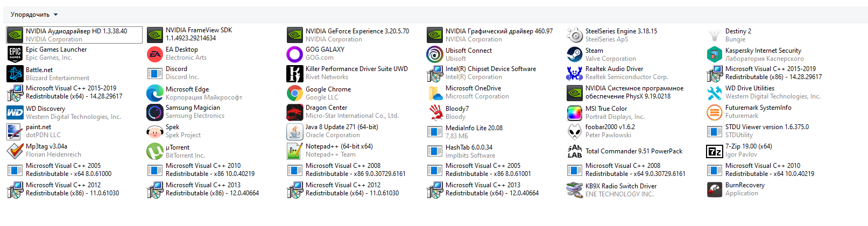Select the SteelSeries Engine icon
The width and height of the screenshot is (868, 226).
(575, 36)
